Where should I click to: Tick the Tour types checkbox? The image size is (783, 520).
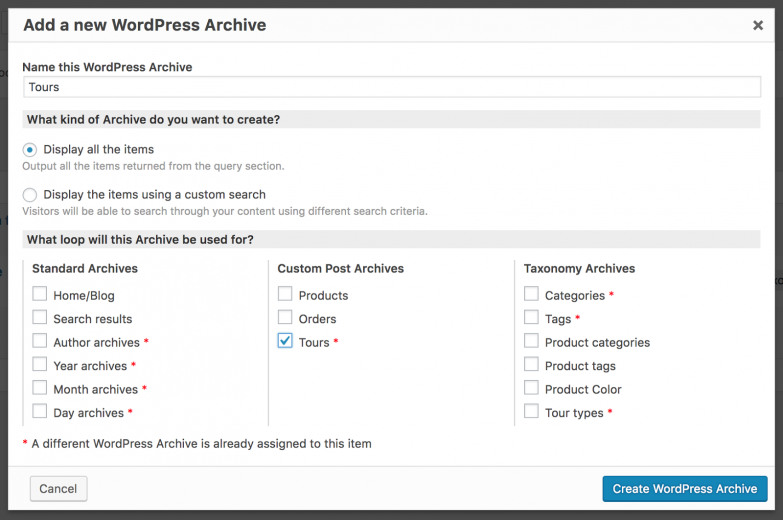point(531,411)
